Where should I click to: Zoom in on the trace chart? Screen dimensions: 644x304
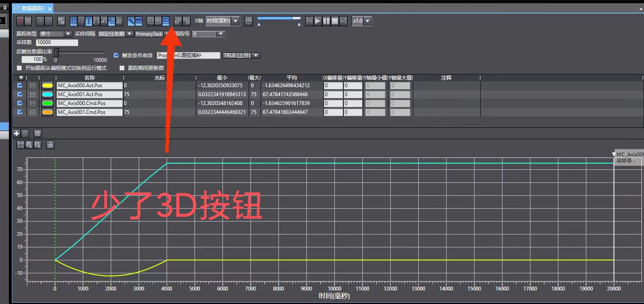[29, 145]
